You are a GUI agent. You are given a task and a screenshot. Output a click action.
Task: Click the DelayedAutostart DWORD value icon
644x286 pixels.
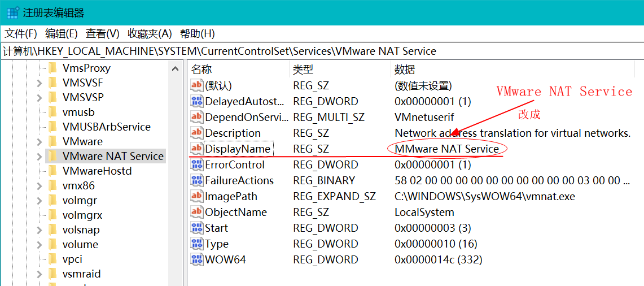point(197,101)
